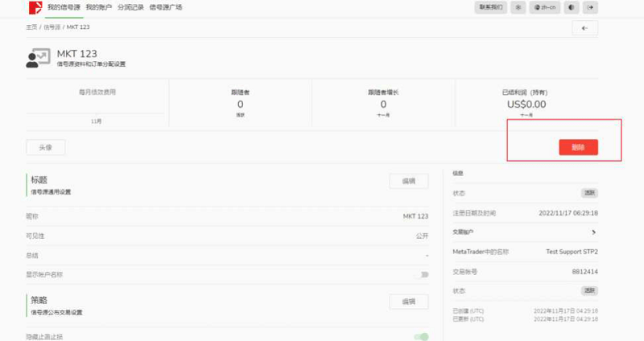Open the zh-cn language dropdown
The width and height of the screenshot is (644, 341).
pyautogui.click(x=545, y=7)
